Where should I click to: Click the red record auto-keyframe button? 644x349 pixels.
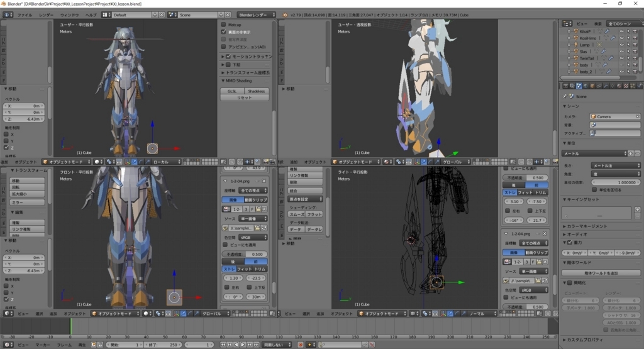pyautogui.click(x=301, y=345)
